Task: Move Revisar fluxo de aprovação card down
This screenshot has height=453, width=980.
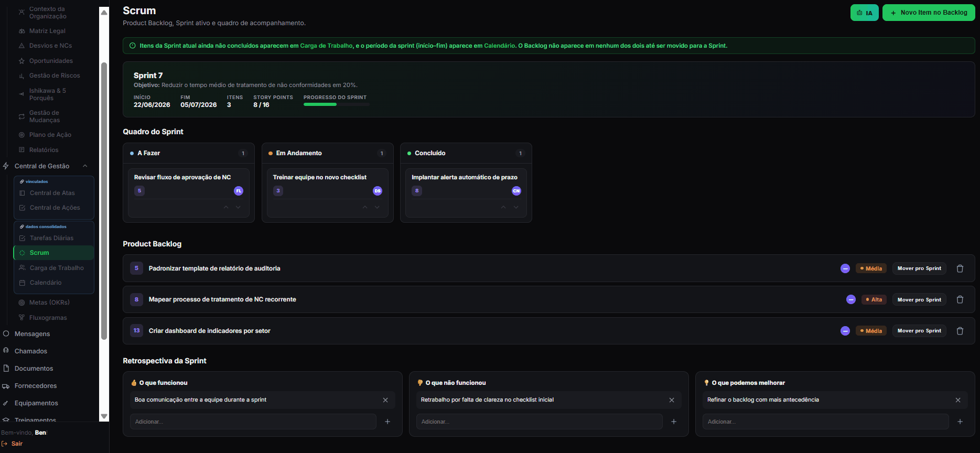Action: click(238, 208)
